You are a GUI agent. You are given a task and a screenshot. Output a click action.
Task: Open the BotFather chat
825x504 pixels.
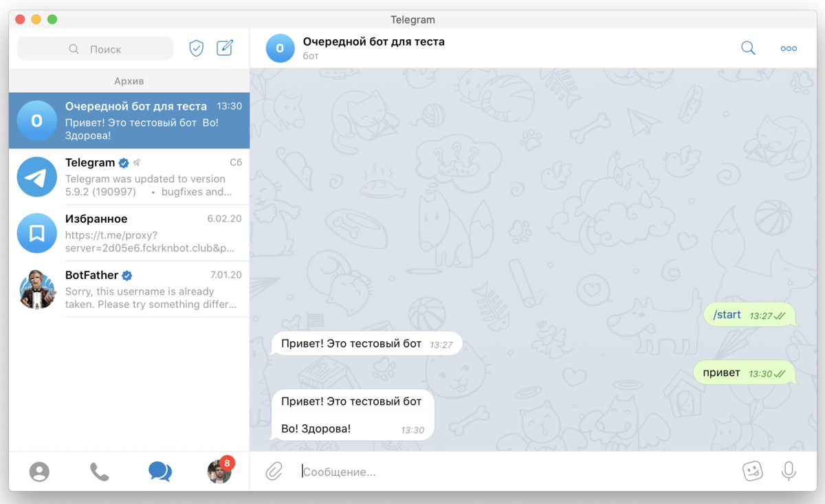click(x=129, y=289)
